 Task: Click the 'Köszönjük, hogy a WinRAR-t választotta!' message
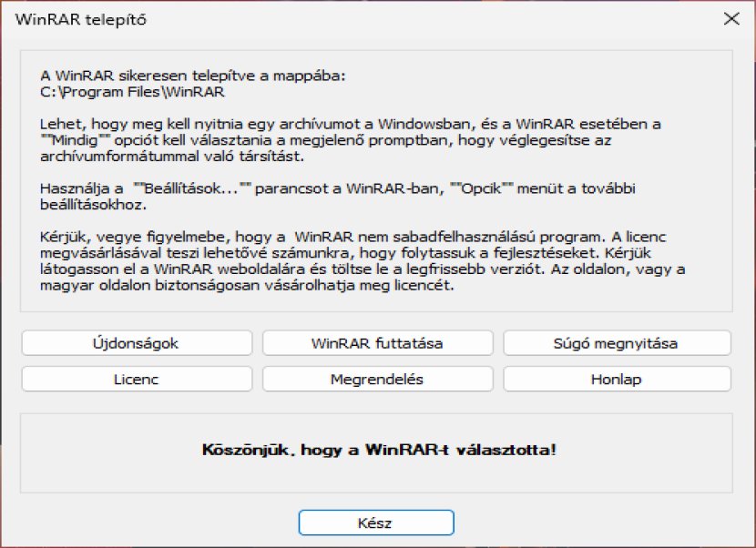pos(379,451)
